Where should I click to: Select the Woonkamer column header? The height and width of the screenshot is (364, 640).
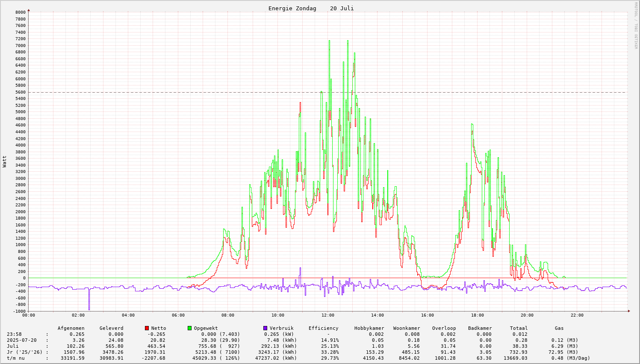407,328
